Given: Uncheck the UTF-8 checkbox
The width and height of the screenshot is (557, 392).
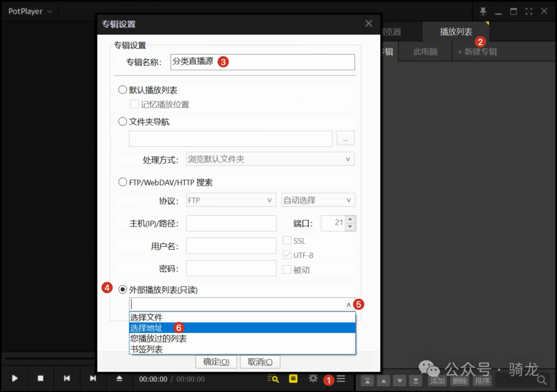Looking at the screenshot, I should [x=287, y=255].
